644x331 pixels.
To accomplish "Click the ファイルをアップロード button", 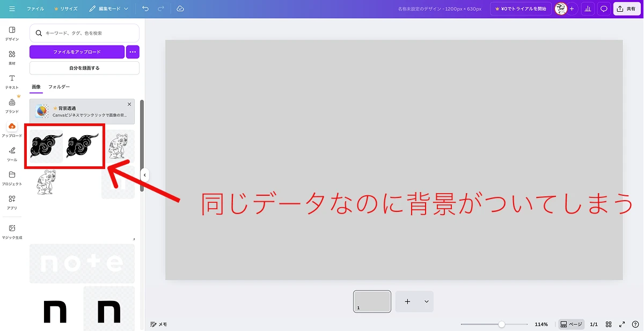I will pos(77,52).
